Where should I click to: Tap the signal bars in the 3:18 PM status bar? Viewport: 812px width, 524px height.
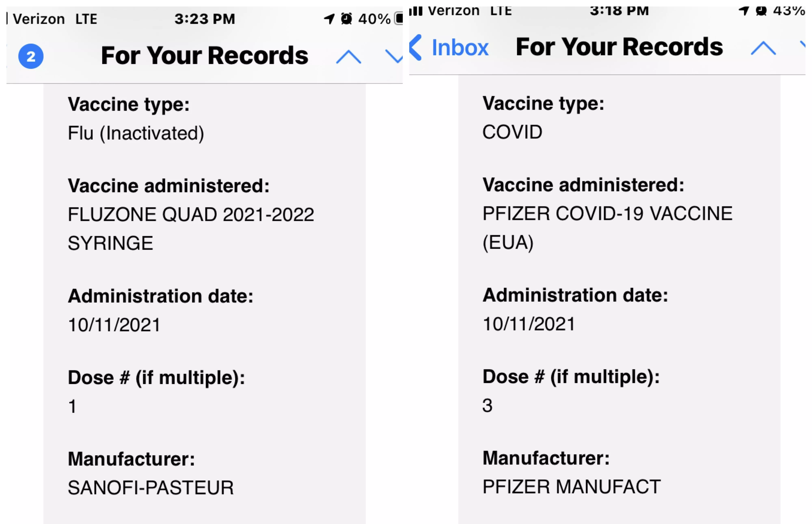click(x=416, y=11)
